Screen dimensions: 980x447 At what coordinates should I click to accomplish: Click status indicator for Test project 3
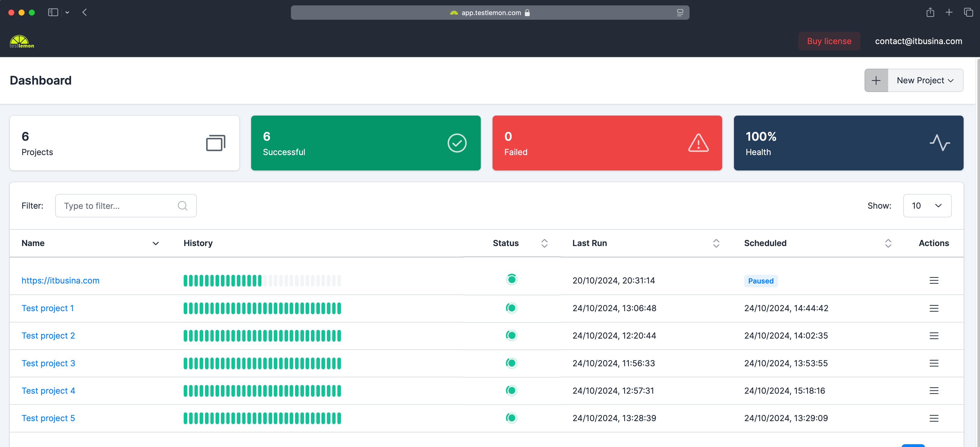[511, 363]
